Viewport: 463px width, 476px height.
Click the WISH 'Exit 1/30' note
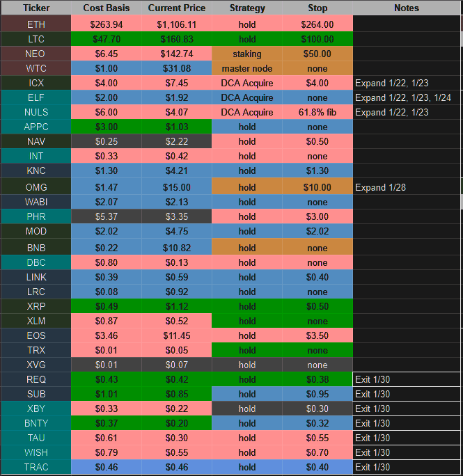407,452
